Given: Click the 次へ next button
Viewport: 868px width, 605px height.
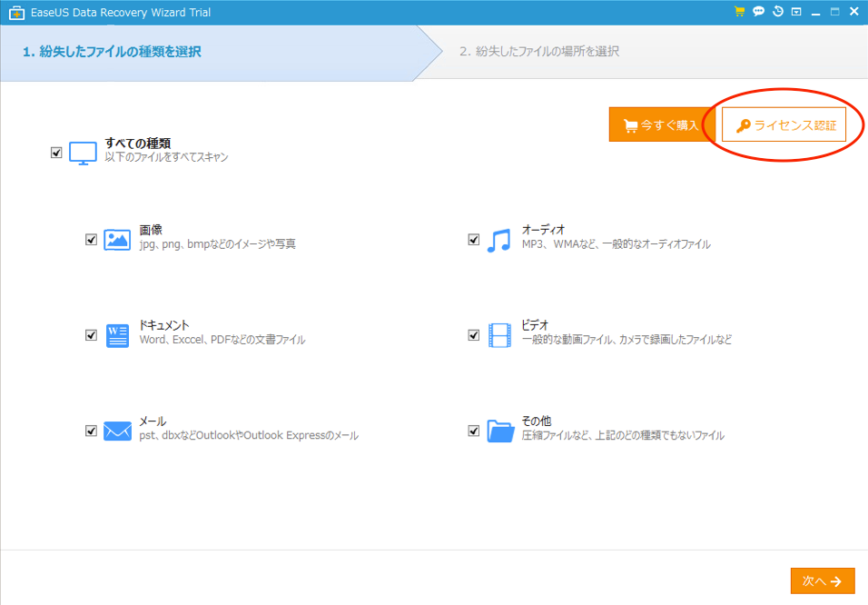Looking at the screenshot, I should 823,580.
